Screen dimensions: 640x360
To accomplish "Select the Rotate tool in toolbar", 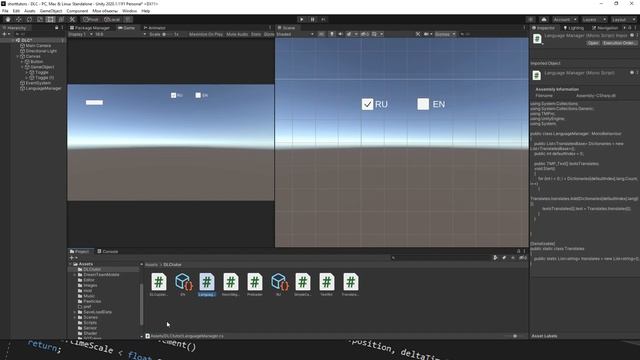I will 29,19.
